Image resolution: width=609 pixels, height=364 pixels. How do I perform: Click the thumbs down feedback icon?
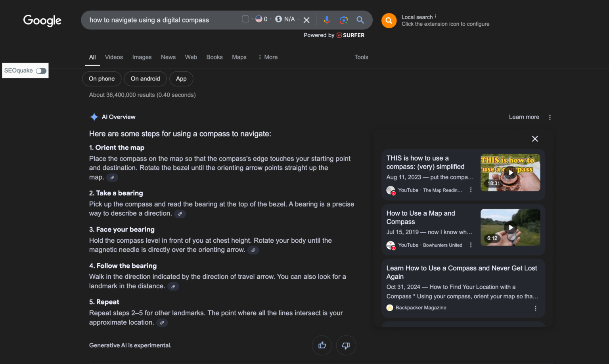[x=346, y=345]
